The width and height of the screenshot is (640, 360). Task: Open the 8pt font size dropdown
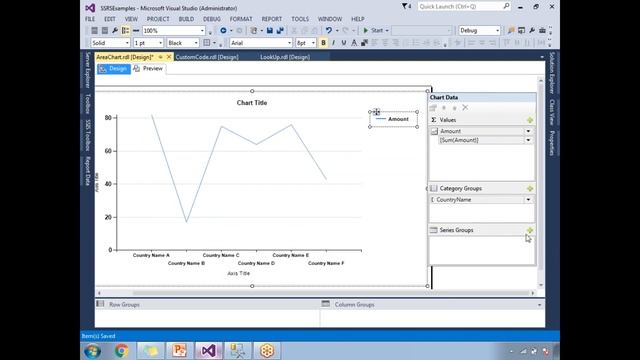(313, 43)
